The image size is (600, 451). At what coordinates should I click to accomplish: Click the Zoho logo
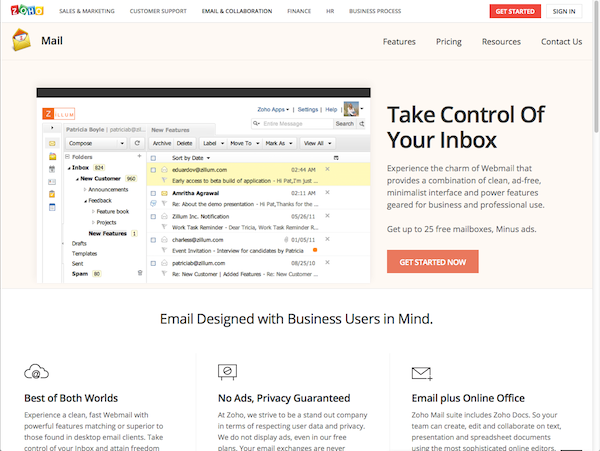(27, 10)
